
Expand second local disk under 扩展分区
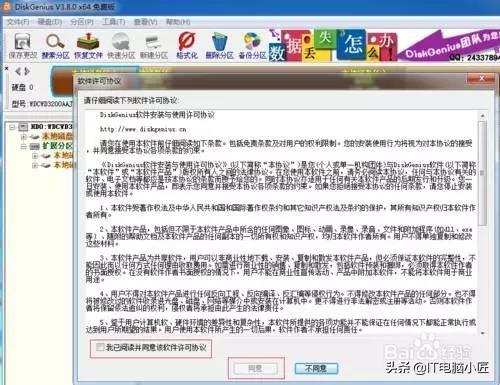point(35,165)
